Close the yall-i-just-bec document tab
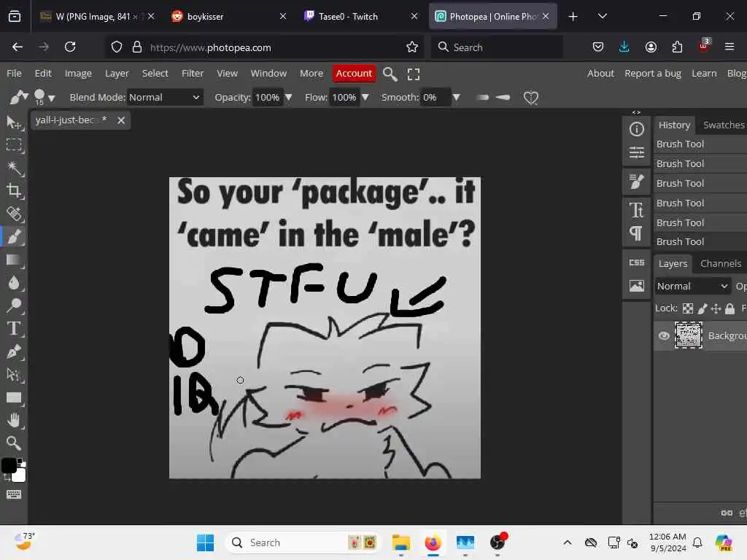The image size is (747, 560). [121, 120]
